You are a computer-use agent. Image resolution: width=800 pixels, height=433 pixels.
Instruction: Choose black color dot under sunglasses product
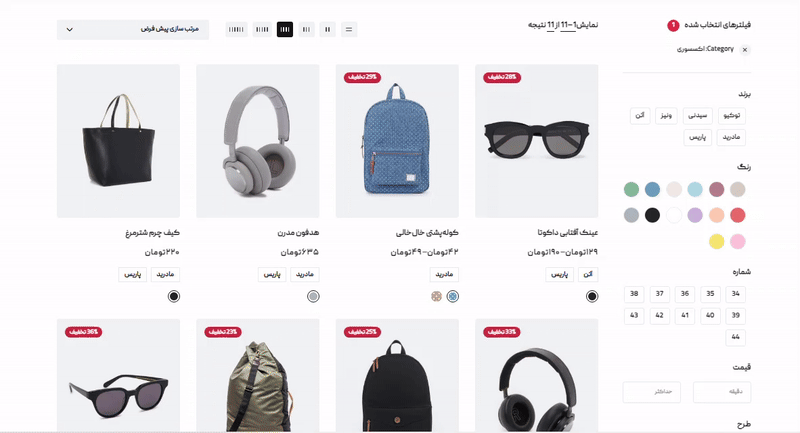tap(592, 296)
